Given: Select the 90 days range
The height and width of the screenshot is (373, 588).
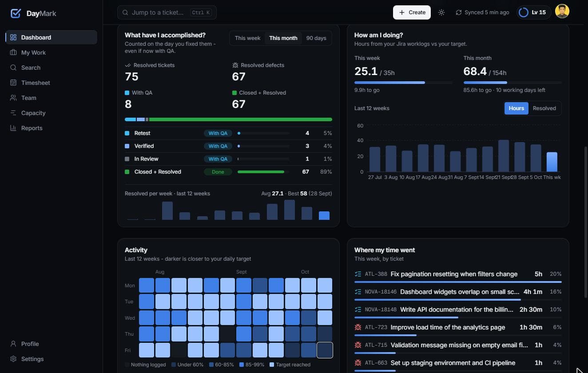Looking at the screenshot, I should 316,38.
